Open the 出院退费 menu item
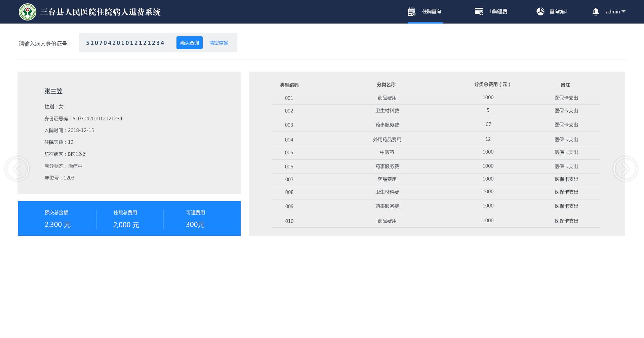Viewport: 644px width, 338px height. [497, 12]
